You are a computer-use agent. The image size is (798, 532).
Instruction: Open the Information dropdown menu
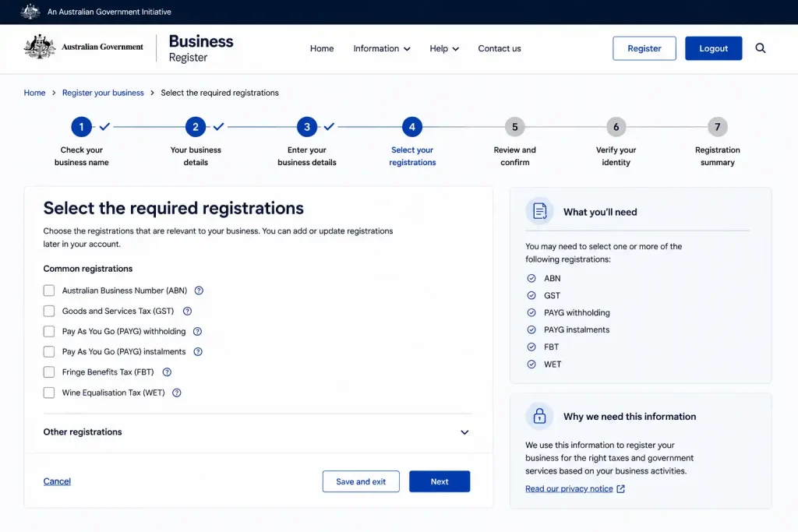(x=382, y=48)
